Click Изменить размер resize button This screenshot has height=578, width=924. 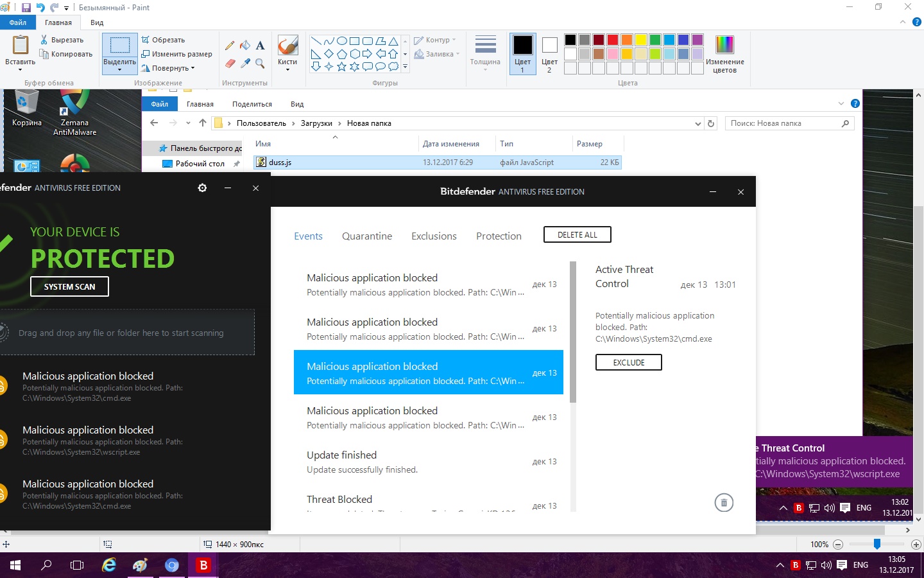(x=176, y=54)
